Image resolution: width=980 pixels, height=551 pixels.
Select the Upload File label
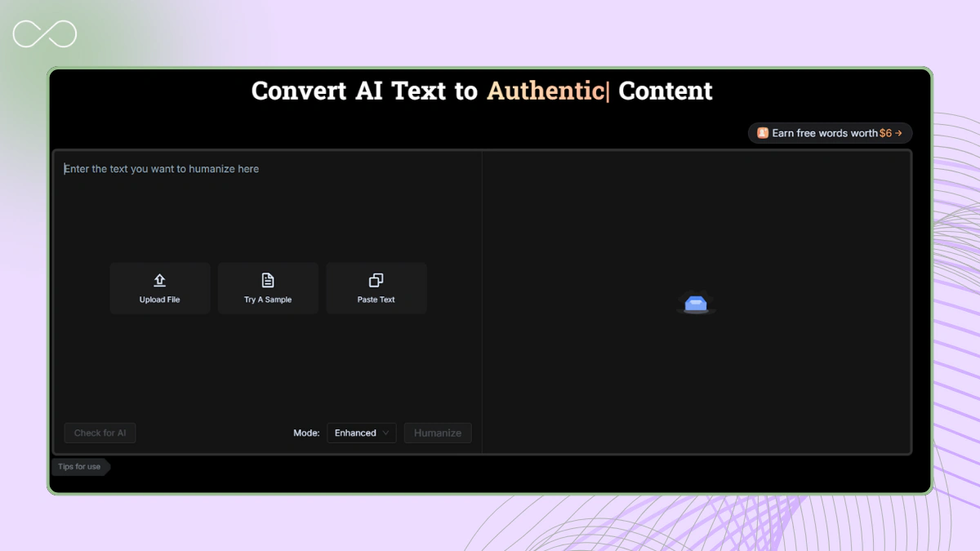160,300
